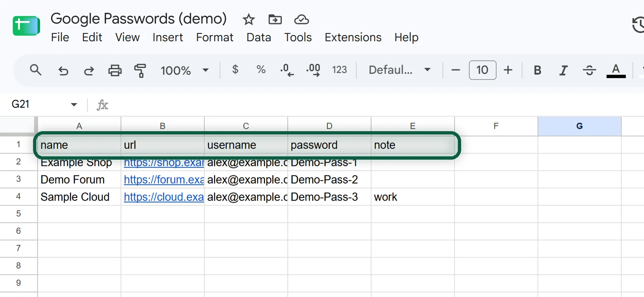Open the text color picker
This screenshot has width=644, height=297.
coord(616,71)
